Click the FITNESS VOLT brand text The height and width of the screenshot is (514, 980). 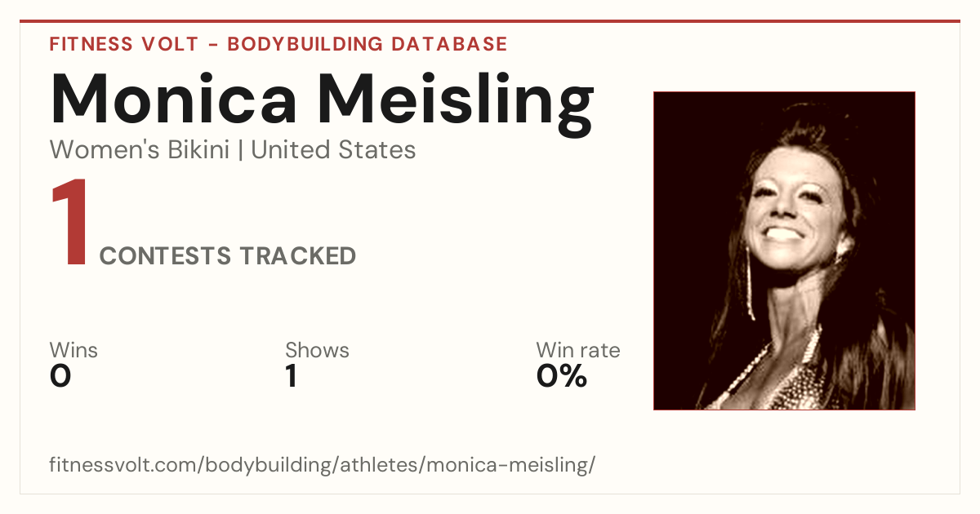tap(122, 44)
